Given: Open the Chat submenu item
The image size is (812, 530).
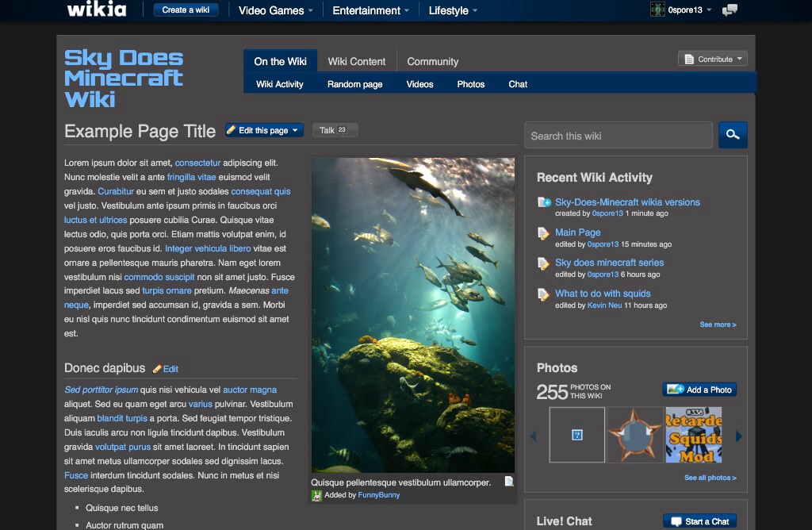Looking at the screenshot, I should point(518,84).
